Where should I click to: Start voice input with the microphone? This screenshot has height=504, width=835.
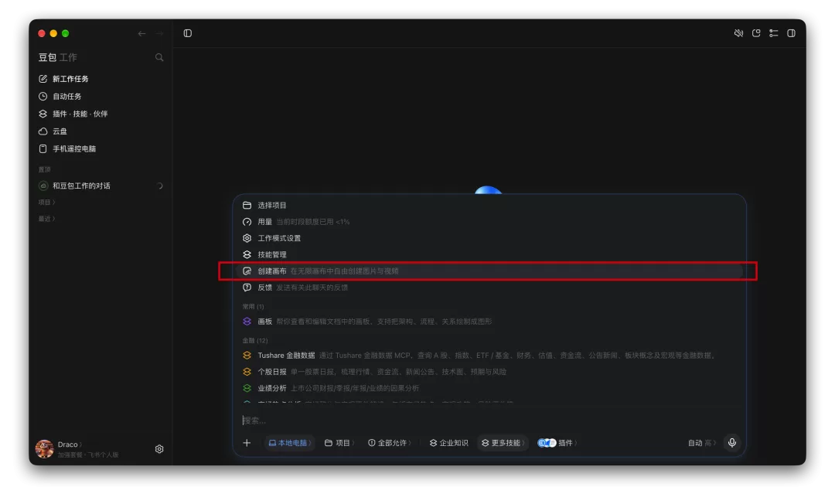(x=732, y=443)
